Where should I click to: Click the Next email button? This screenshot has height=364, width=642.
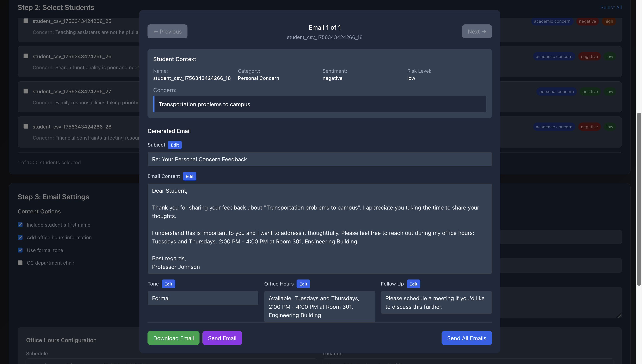click(477, 32)
